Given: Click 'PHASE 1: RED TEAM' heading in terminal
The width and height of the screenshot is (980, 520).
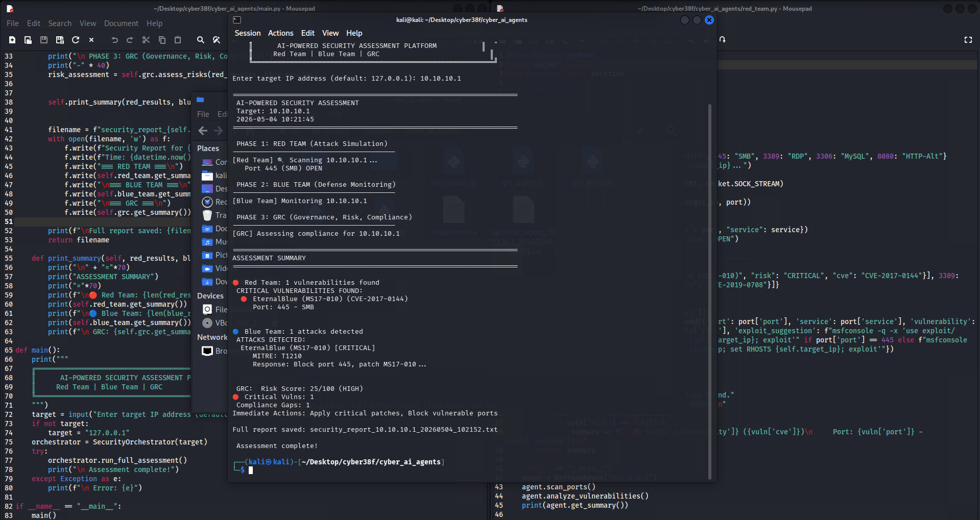Looking at the screenshot, I should click(312, 144).
